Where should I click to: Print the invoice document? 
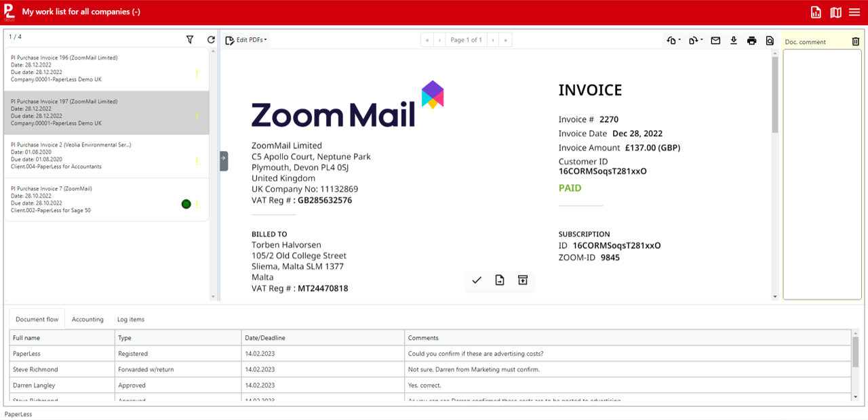pos(751,41)
